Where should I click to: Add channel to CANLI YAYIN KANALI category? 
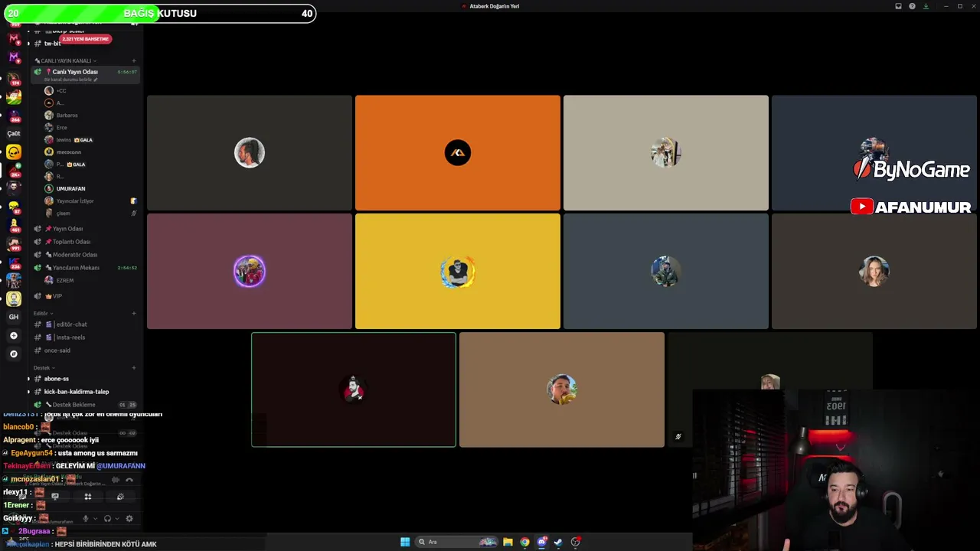pyautogui.click(x=134, y=60)
